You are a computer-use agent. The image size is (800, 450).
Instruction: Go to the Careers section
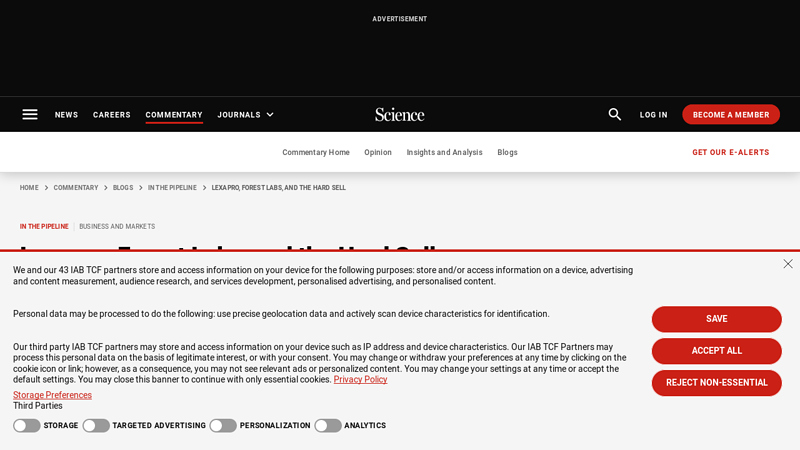112,115
